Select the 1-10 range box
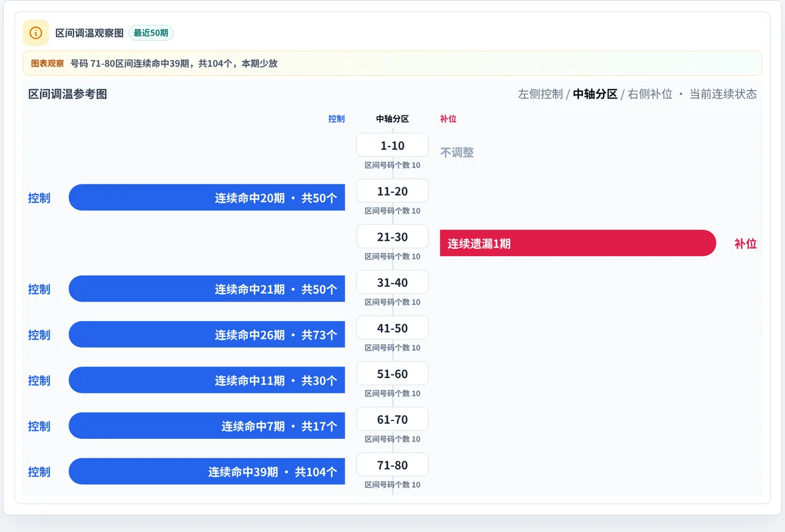 (392, 145)
